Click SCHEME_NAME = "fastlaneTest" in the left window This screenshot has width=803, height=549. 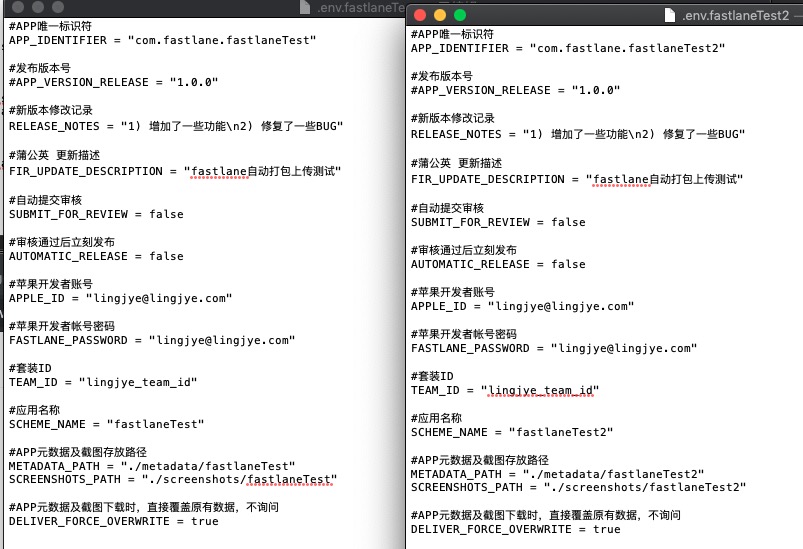tap(107, 425)
